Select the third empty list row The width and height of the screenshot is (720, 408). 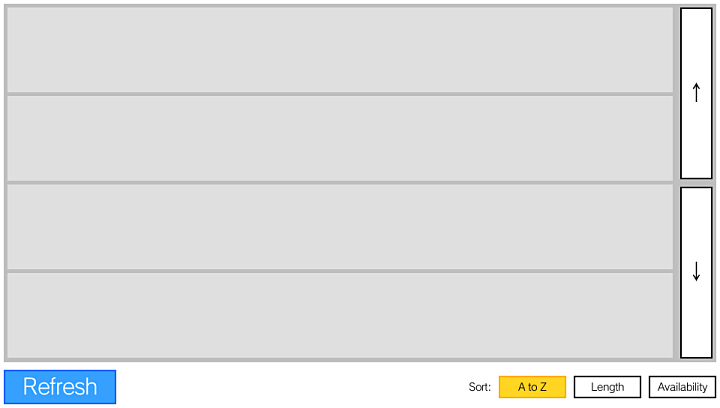tap(340, 226)
